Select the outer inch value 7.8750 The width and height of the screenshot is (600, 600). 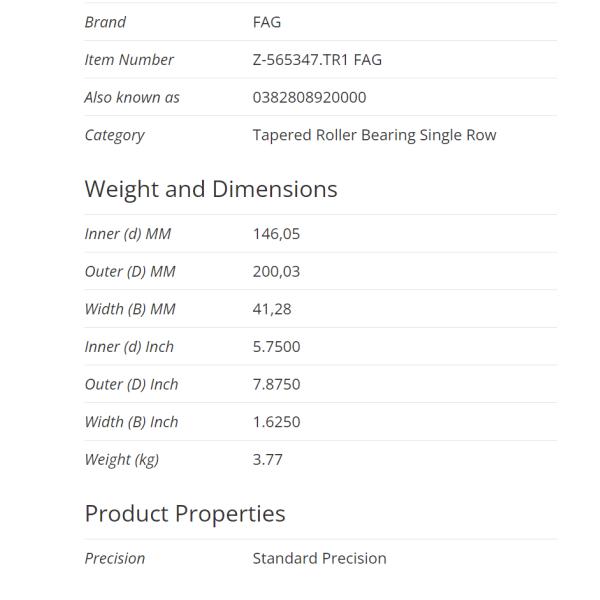click(276, 384)
